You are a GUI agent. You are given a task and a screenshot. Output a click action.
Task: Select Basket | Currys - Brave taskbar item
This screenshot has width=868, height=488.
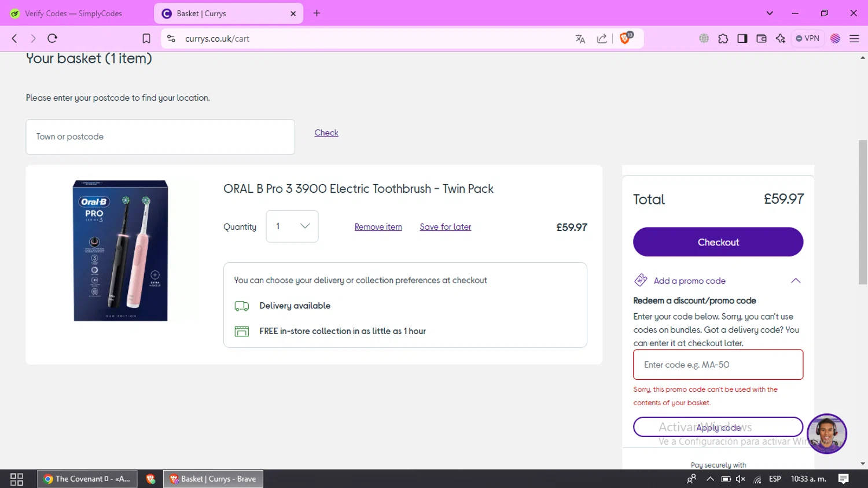(x=213, y=479)
